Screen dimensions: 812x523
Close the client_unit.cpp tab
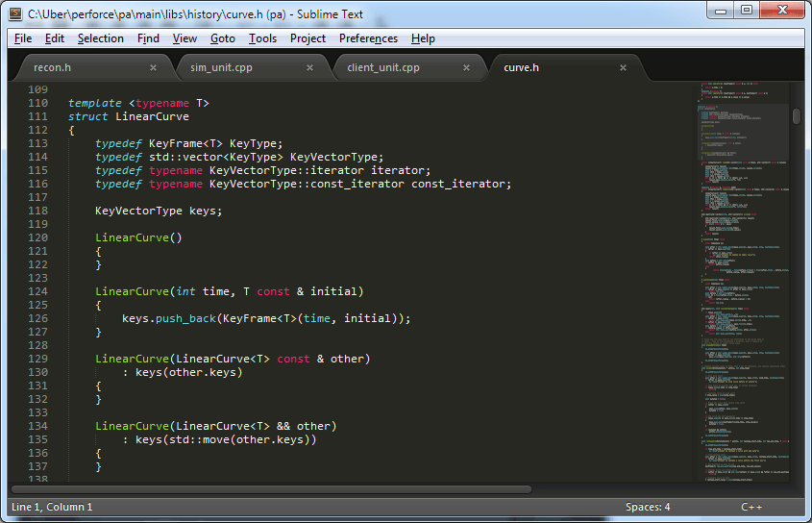click(x=466, y=68)
